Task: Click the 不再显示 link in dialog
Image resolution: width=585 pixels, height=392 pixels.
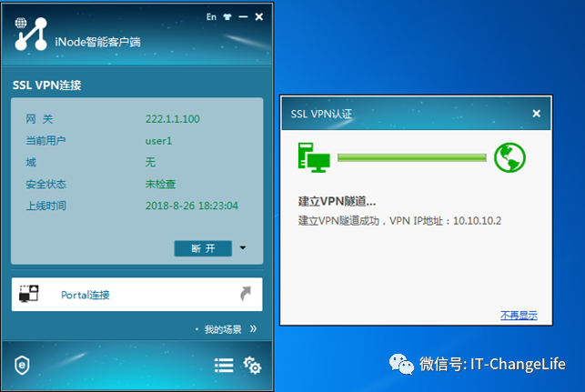Action: (519, 316)
